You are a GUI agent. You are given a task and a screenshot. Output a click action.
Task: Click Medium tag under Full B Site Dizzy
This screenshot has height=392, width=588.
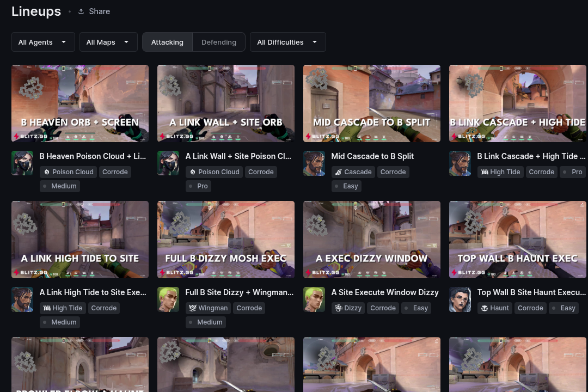click(x=205, y=322)
